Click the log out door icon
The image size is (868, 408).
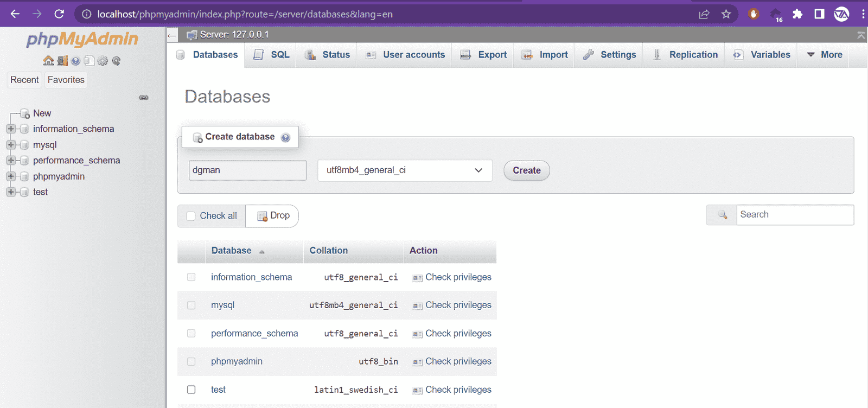click(62, 61)
